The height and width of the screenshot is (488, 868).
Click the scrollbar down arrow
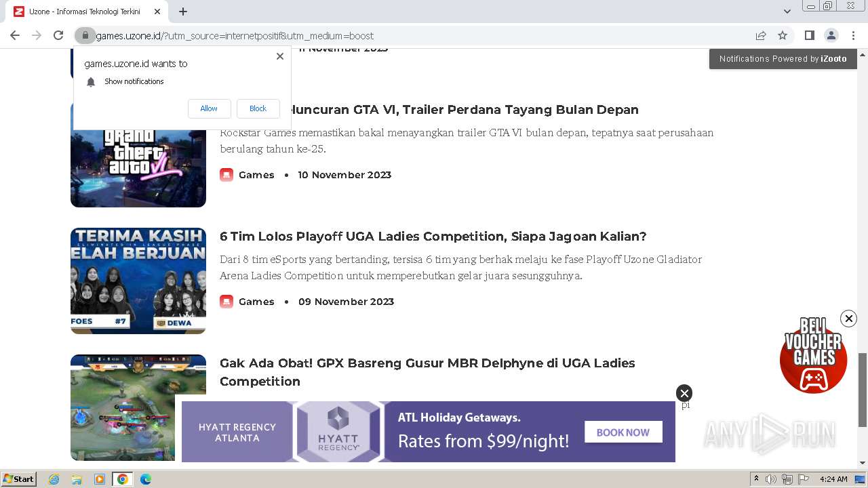863,463
